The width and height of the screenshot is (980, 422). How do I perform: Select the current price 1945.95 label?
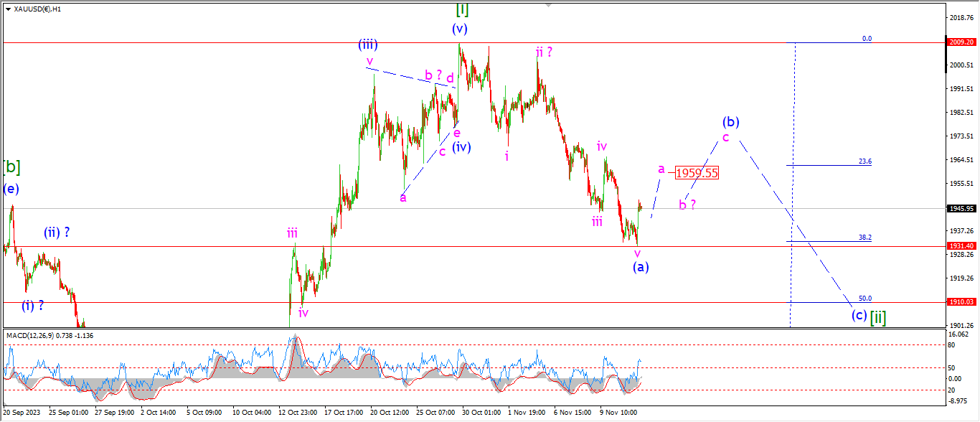tap(961, 208)
